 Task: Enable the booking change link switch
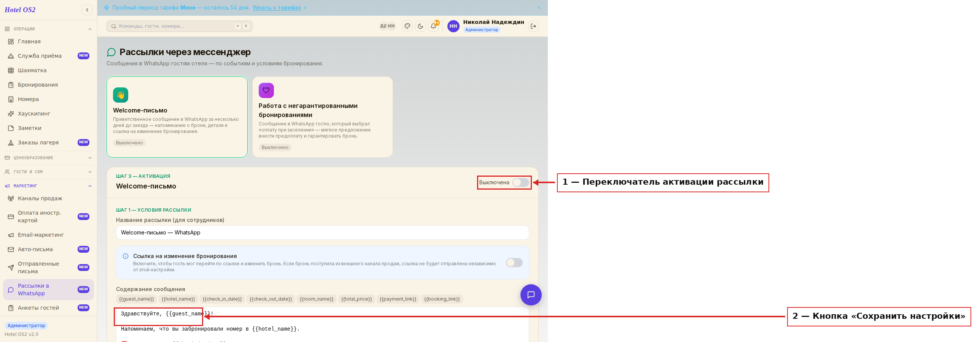pyautogui.click(x=514, y=263)
